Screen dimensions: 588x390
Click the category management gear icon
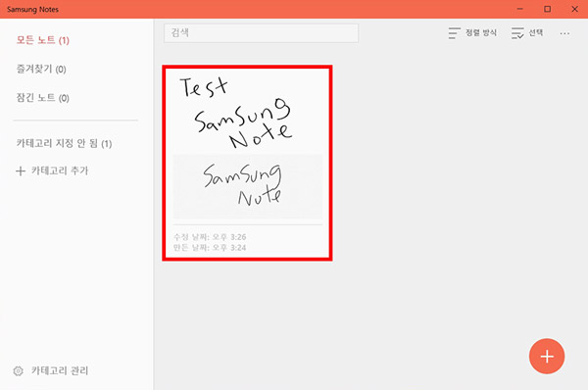[18, 370]
